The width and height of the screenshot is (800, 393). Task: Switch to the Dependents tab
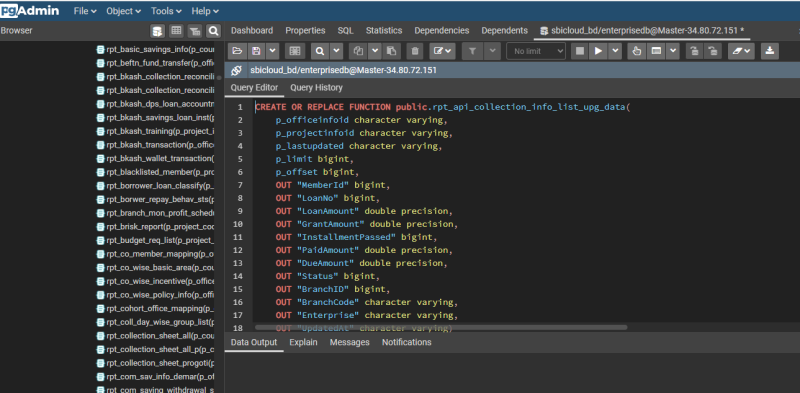point(505,31)
